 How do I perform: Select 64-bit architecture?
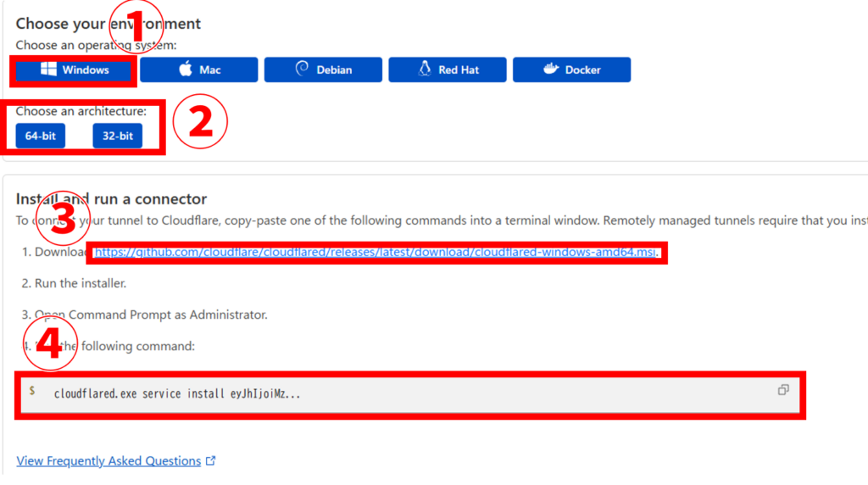pos(40,136)
